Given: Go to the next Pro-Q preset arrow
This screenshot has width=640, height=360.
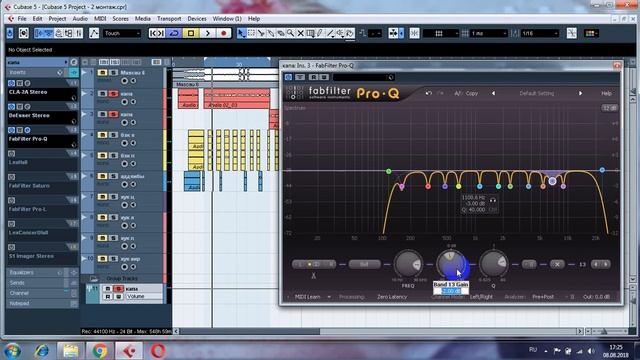Looking at the screenshot, I should tap(580, 93).
